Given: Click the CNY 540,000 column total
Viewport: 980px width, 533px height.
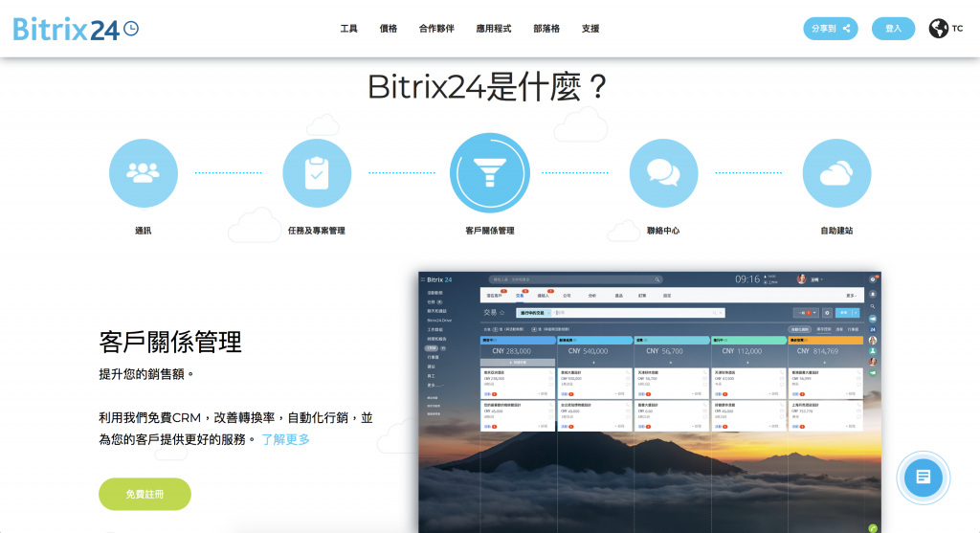Looking at the screenshot, I should pyautogui.click(x=588, y=351).
